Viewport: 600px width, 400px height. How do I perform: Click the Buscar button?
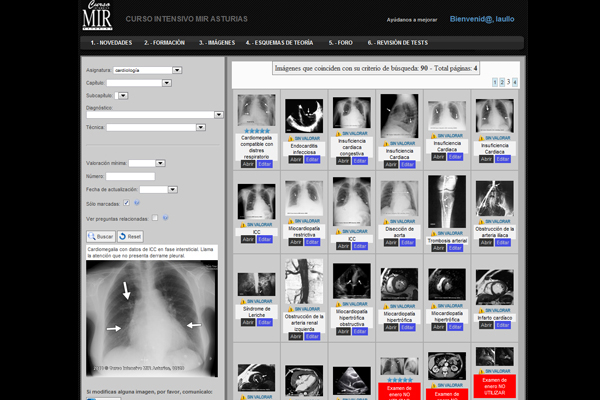point(101,237)
